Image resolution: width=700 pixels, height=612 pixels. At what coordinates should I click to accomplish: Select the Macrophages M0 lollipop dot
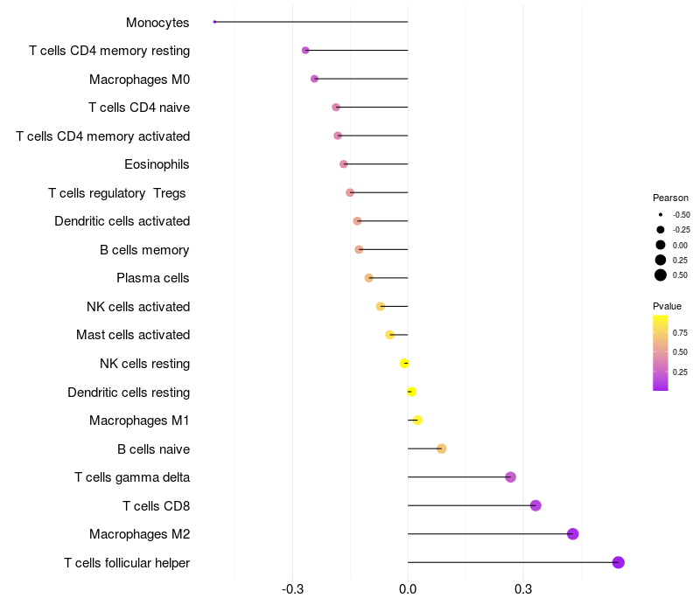314,79
